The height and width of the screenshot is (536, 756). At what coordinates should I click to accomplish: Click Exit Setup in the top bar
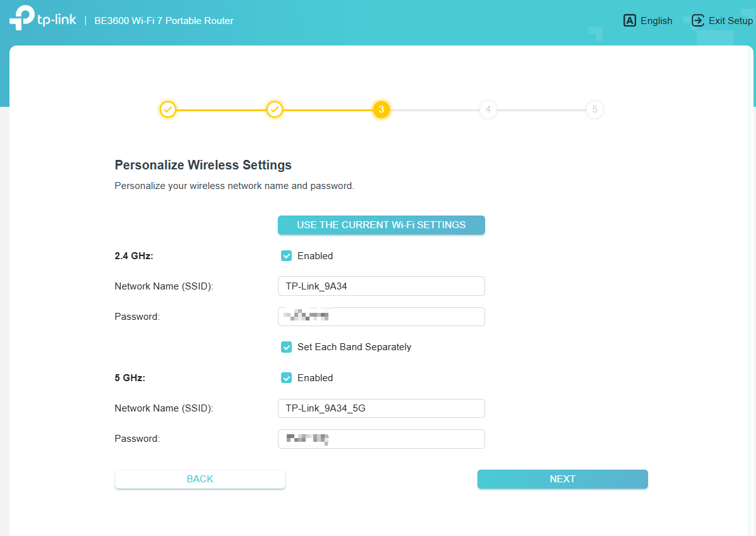tap(730, 20)
